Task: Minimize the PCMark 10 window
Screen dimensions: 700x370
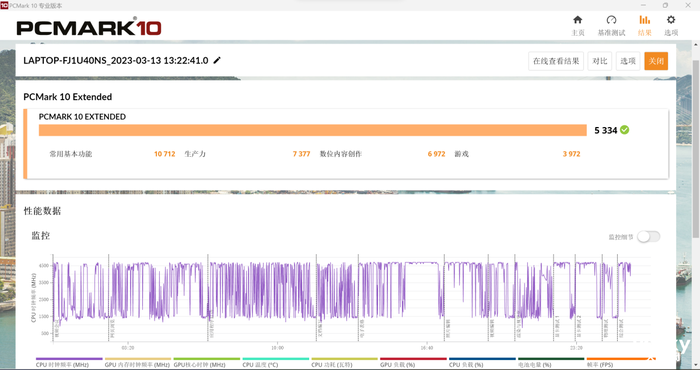Action: click(643, 5)
